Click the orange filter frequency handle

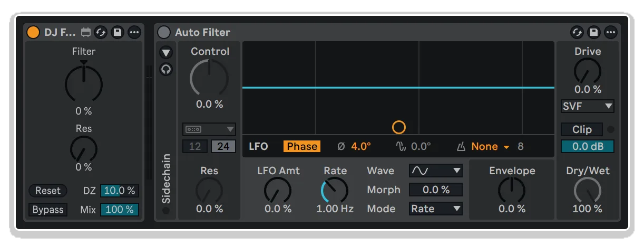click(399, 127)
